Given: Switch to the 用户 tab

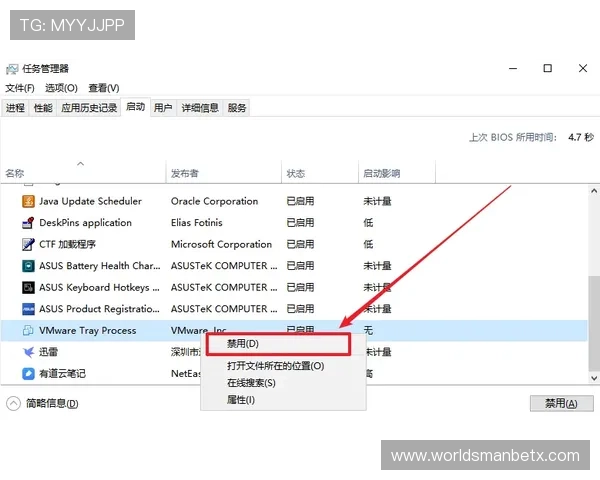Looking at the screenshot, I should [163, 108].
